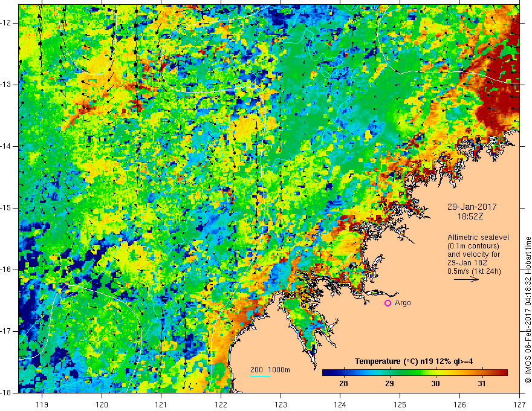532x411 pixels.
Task: Click latitude axis label -13
Action: pyautogui.click(x=6, y=85)
